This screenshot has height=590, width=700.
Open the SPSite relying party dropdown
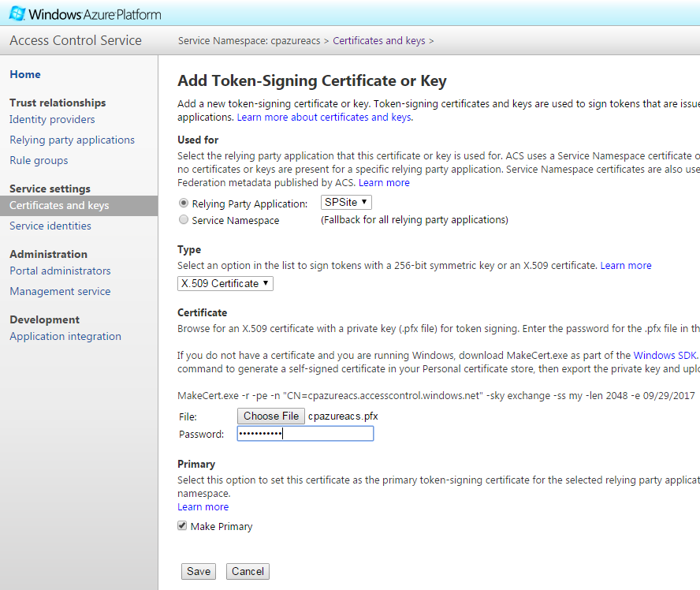tap(346, 203)
